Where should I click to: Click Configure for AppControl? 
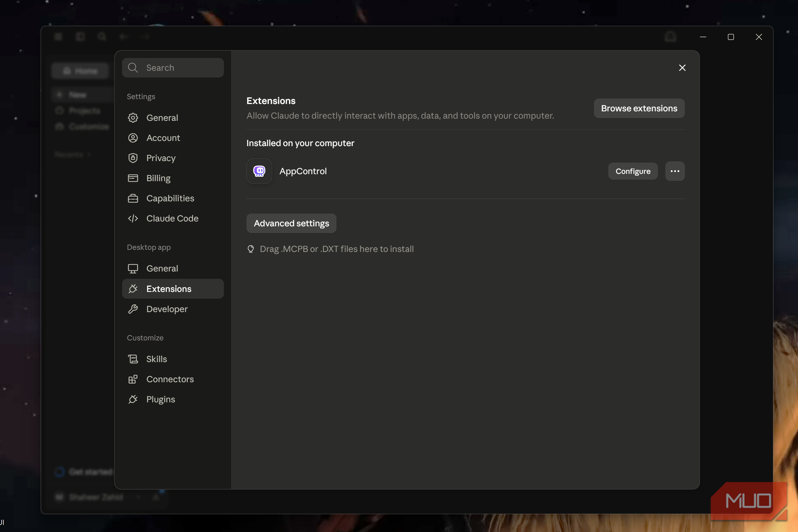(633, 171)
